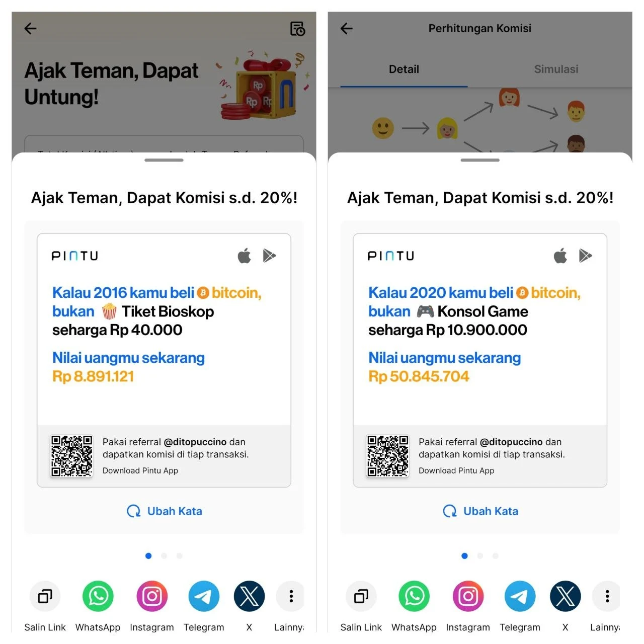Tap back arrow on Ajak Teman screen
The height and width of the screenshot is (644, 644).
click(x=31, y=28)
